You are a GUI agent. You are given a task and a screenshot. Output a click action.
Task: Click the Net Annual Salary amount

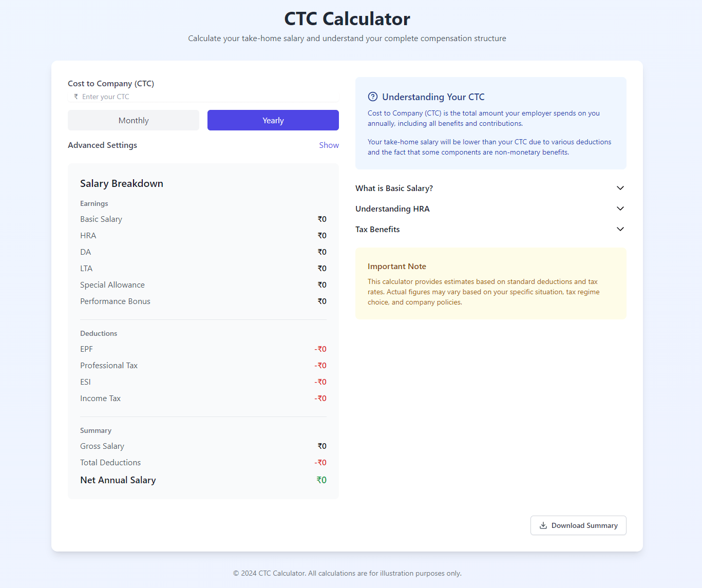[321, 480]
